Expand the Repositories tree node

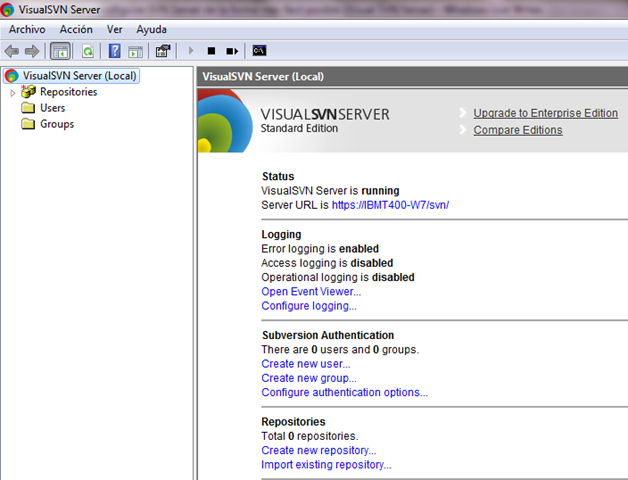(x=12, y=93)
